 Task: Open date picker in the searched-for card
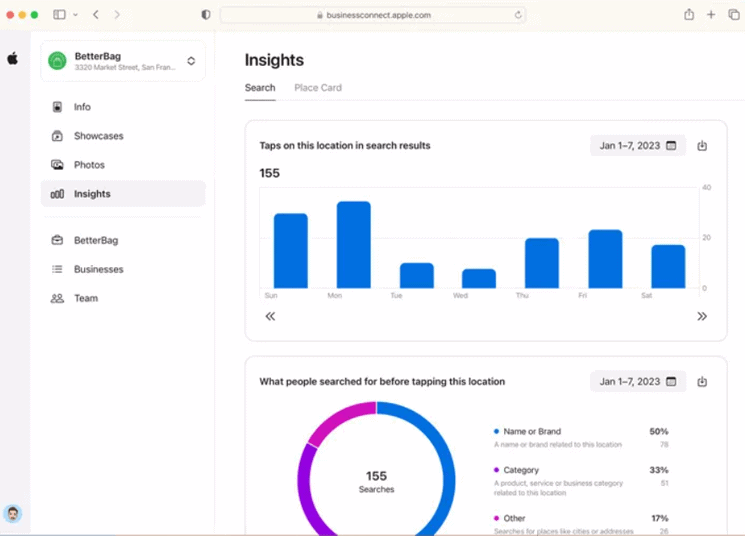637,382
